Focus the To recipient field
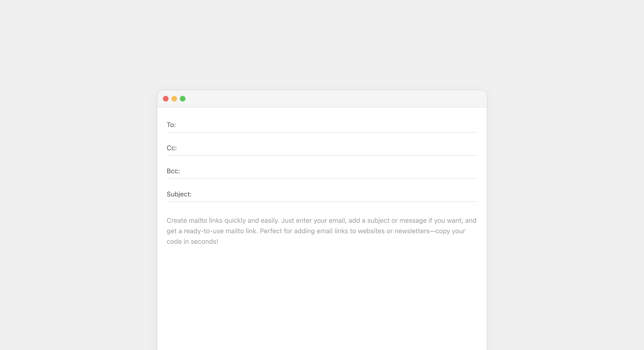This screenshot has height=350, width=644. [325, 125]
